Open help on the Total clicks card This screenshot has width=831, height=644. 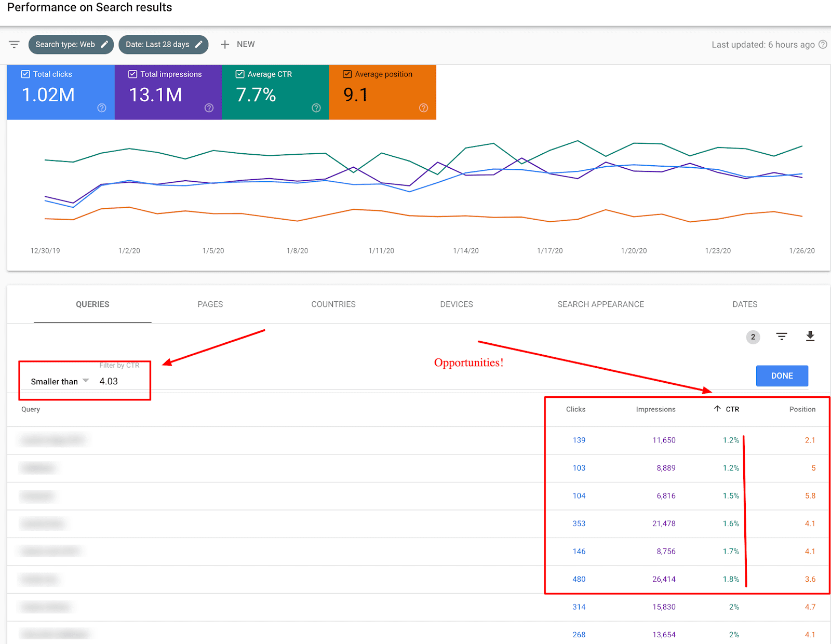tap(102, 108)
